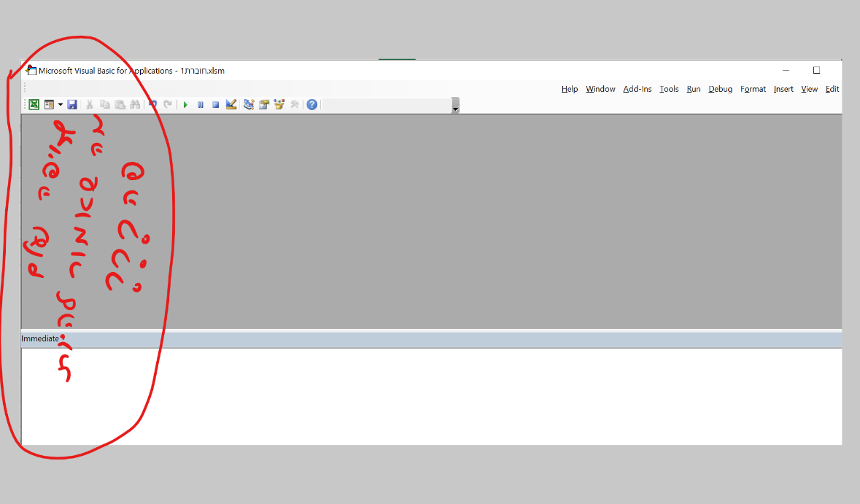This screenshot has height=504, width=860.
Task: Open Find with the binoculars icon
Action: [135, 104]
